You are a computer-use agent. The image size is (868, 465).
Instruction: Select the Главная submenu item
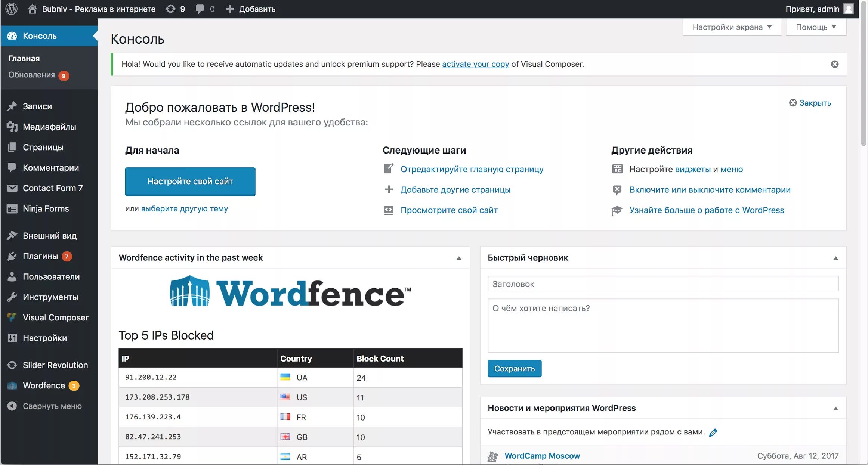click(24, 58)
